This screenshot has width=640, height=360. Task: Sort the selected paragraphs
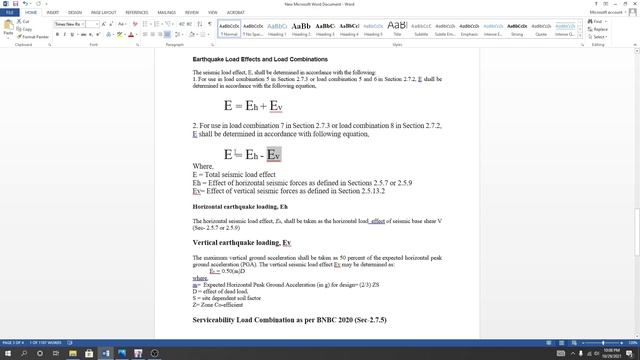click(200, 24)
